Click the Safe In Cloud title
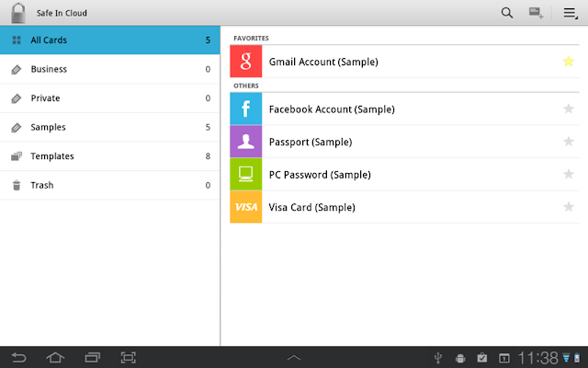Image resolution: width=588 pixels, height=368 pixels. [62, 13]
